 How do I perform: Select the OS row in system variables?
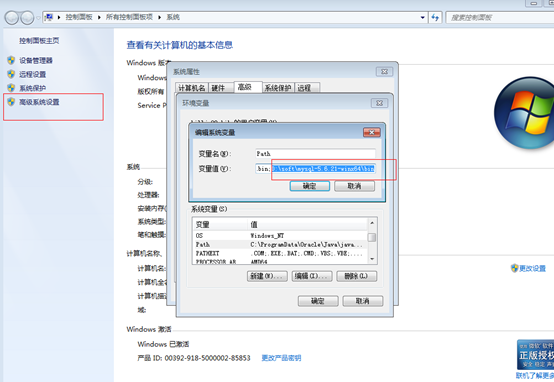(x=280, y=236)
